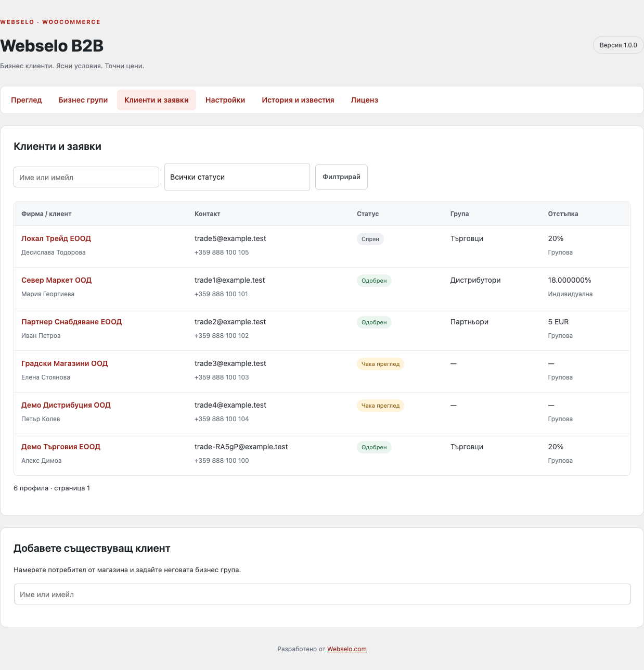Open client Локал Трейд ЕООД
644x670 pixels.
[x=56, y=238]
